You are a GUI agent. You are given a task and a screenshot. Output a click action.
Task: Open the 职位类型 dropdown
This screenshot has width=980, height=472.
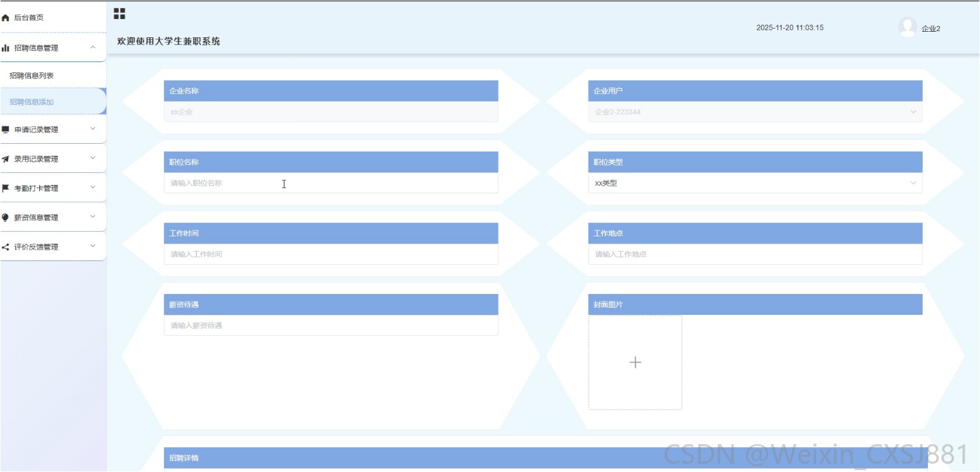(x=755, y=183)
